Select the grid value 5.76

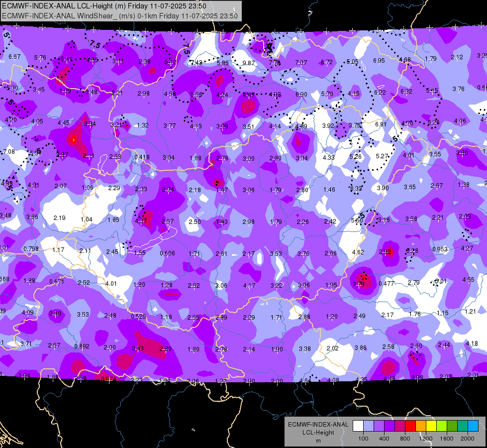[40, 58]
